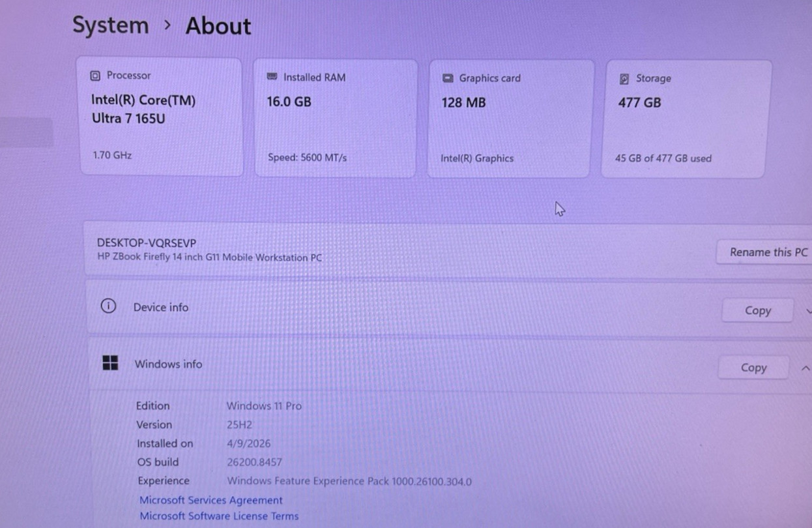
Task: Select Intel(R) Core(TM) Ultra 7 165U text
Action: pos(143,110)
